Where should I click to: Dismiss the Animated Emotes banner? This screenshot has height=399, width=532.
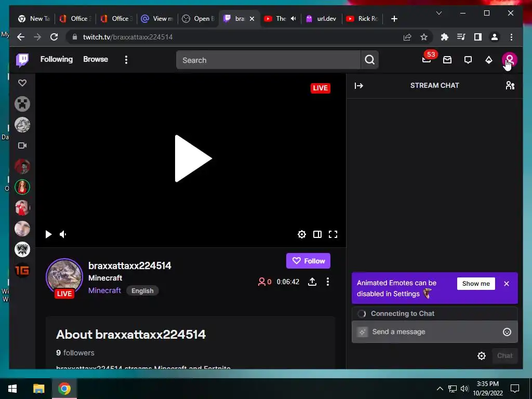point(507,284)
